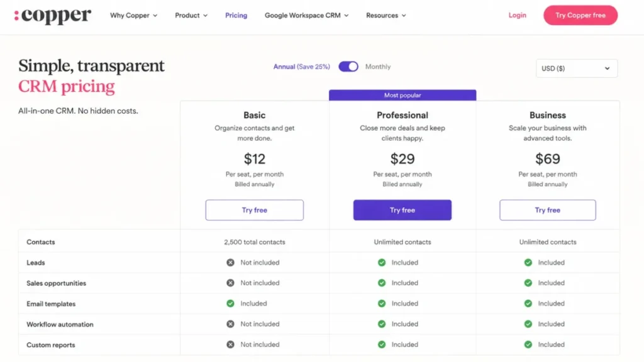Image resolution: width=644 pixels, height=362 pixels.
Task: Click the Email templates row label
Action: pyautogui.click(x=51, y=304)
